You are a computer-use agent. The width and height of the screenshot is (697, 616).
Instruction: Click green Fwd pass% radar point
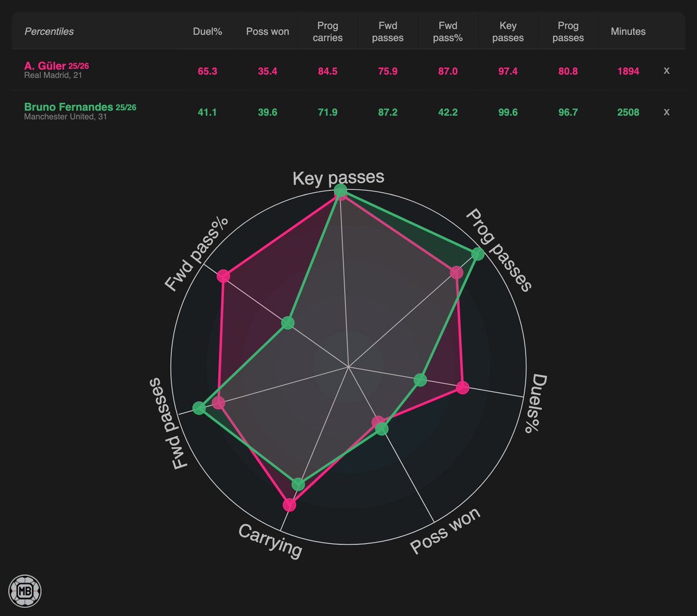(x=288, y=322)
